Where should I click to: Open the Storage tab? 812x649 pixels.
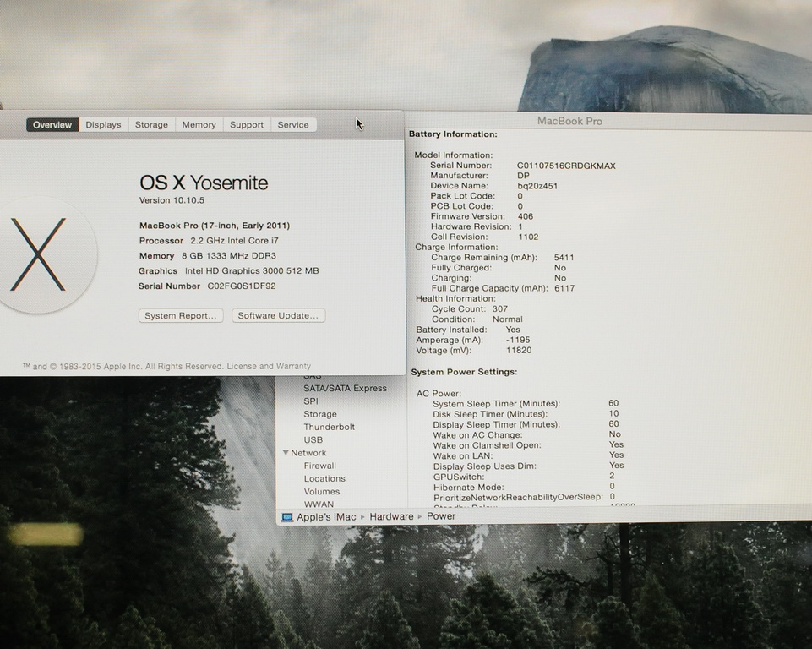pyautogui.click(x=151, y=125)
